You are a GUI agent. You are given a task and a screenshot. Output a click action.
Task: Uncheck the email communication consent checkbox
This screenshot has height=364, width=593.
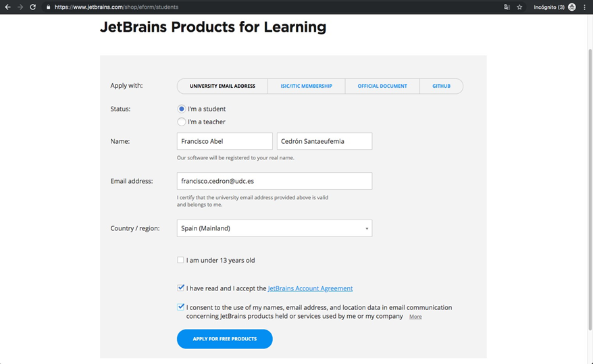pos(180,307)
